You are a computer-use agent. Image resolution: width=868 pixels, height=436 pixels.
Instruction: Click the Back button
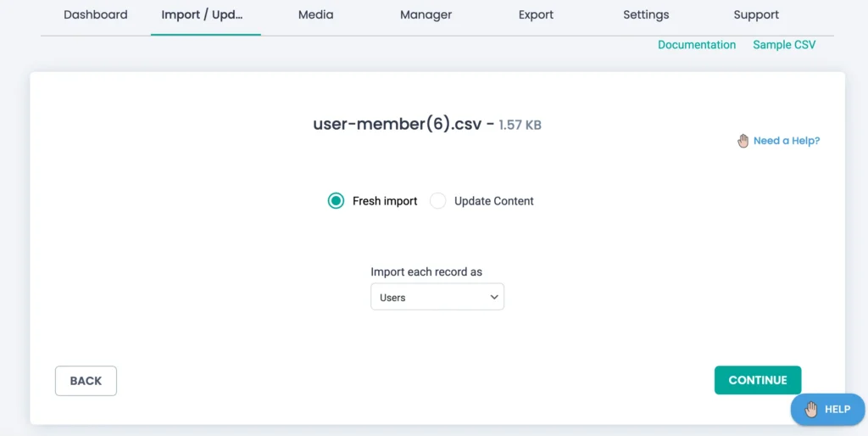pos(86,381)
